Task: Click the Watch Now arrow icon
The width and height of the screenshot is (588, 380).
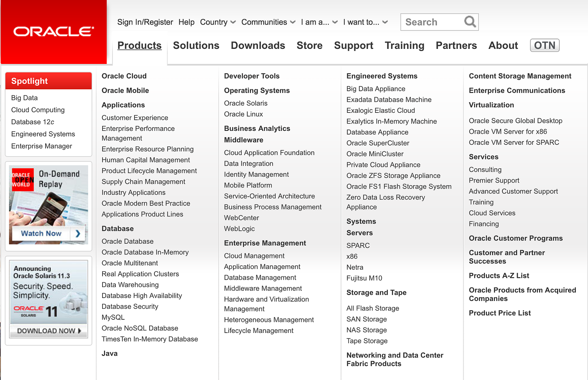Action: (x=78, y=233)
